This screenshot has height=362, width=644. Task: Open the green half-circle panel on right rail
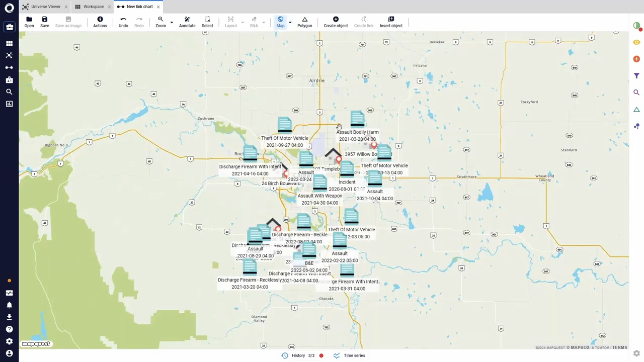coord(636,26)
